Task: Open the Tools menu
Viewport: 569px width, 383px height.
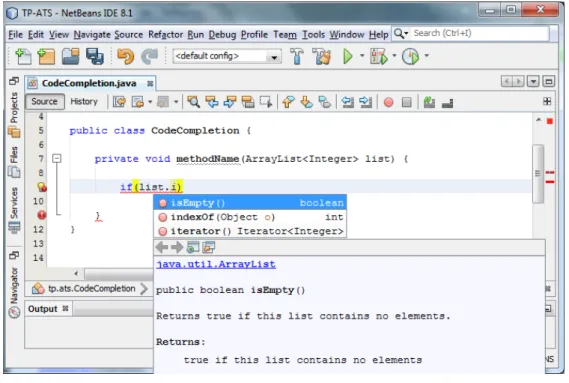Action: pos(314,34)
